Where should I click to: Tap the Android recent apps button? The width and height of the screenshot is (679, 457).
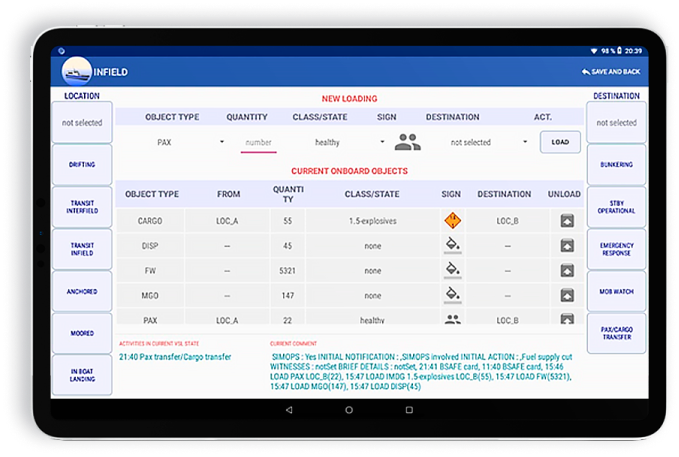[409, 409]
